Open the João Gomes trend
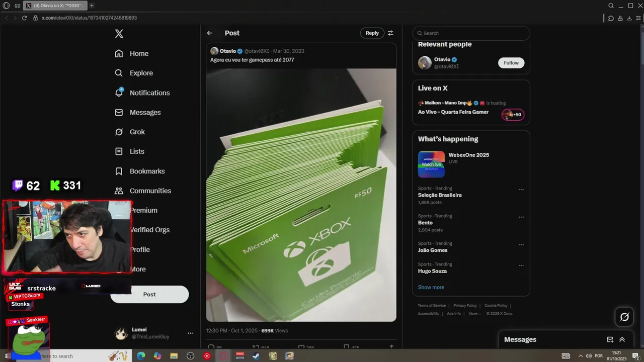 pyautogui.click(x=433, y=250)
